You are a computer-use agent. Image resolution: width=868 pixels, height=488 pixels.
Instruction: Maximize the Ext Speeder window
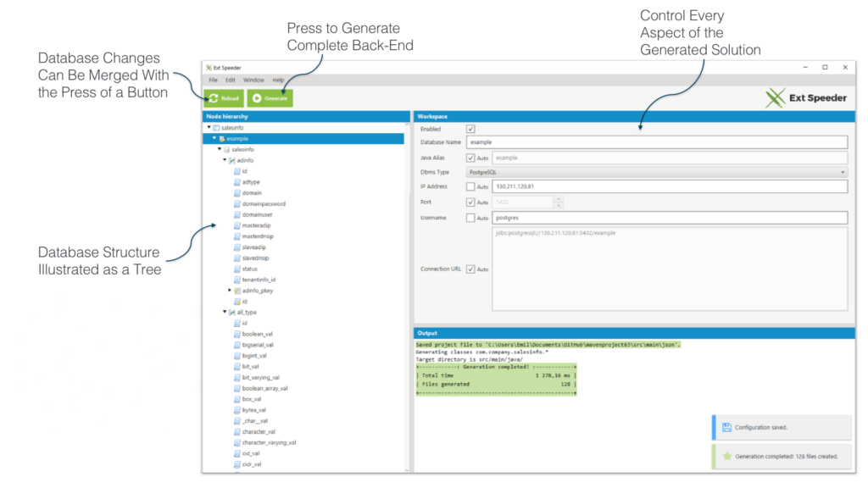tap(825, 67)
